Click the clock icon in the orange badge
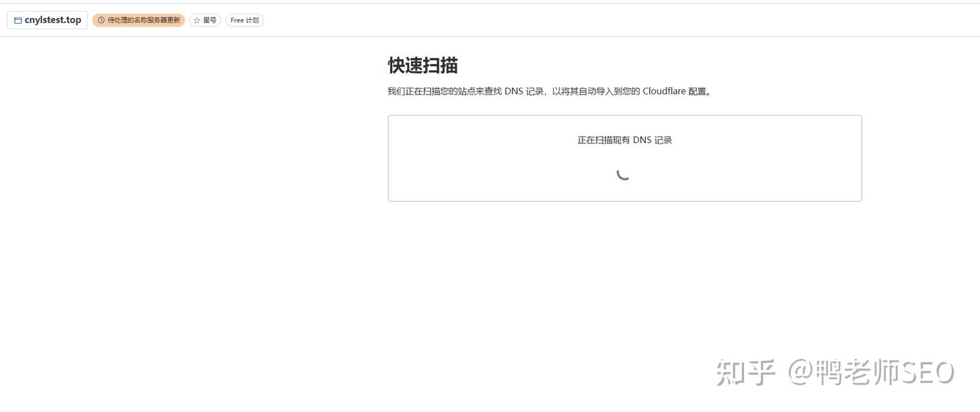Image resolution: width=980 pixels, height=412 pixels. pos(101,20)
